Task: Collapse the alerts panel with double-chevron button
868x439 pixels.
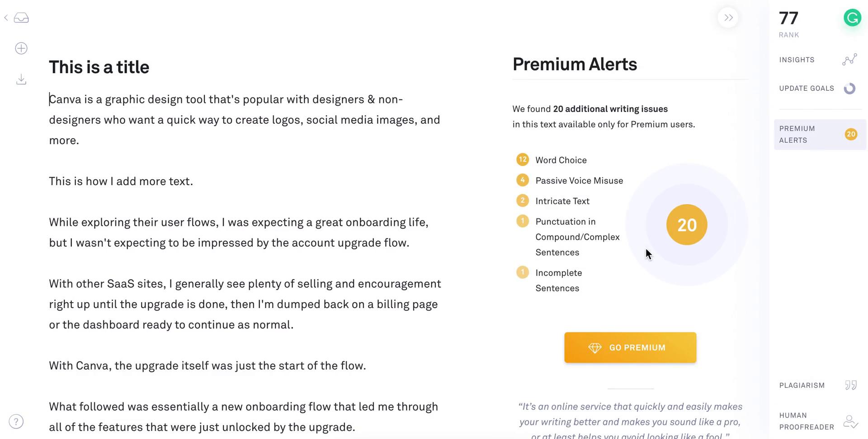Action: tap(728, 18)
